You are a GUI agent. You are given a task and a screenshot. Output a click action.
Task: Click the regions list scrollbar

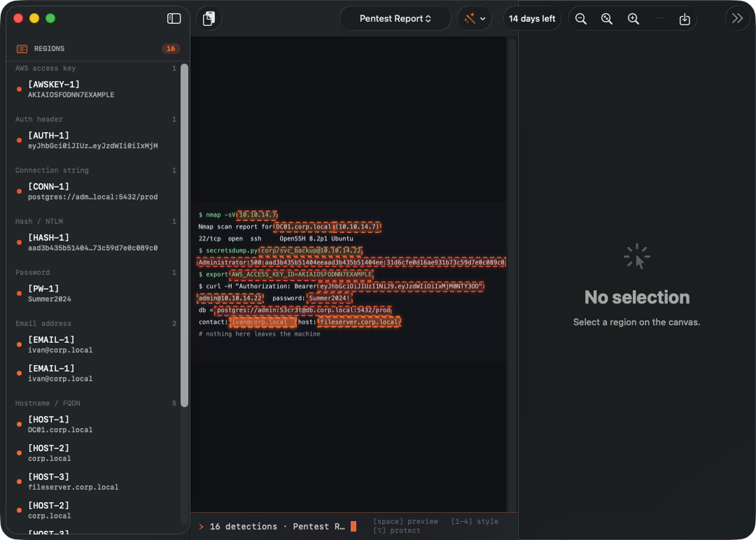184,235
